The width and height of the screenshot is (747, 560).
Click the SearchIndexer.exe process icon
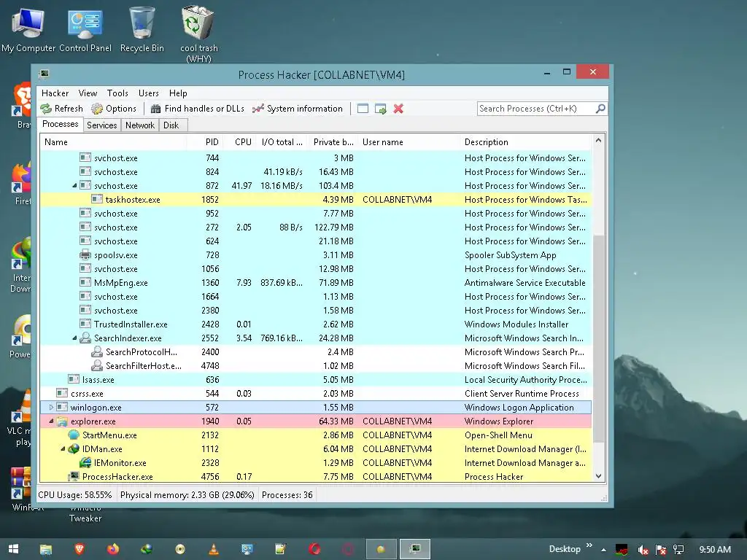pos(85,338)
